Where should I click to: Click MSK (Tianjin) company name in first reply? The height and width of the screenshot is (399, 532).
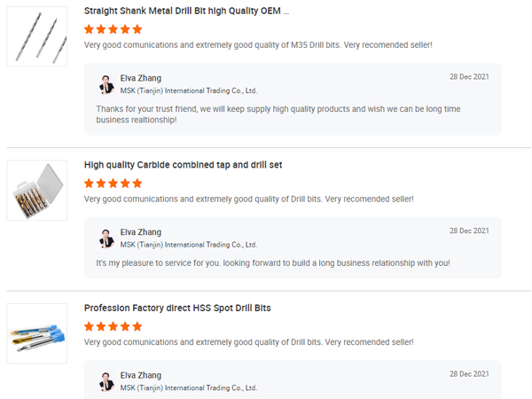coord(188,90)
